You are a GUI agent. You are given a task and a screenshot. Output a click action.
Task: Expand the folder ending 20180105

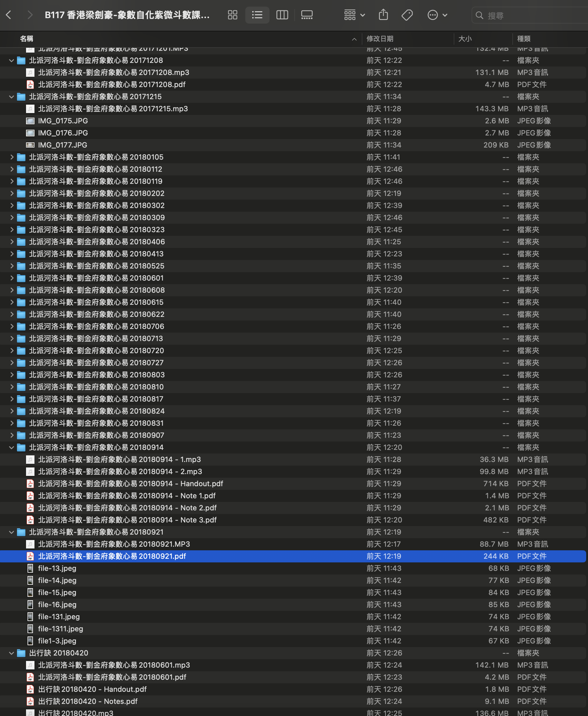[x=11, y=157]
